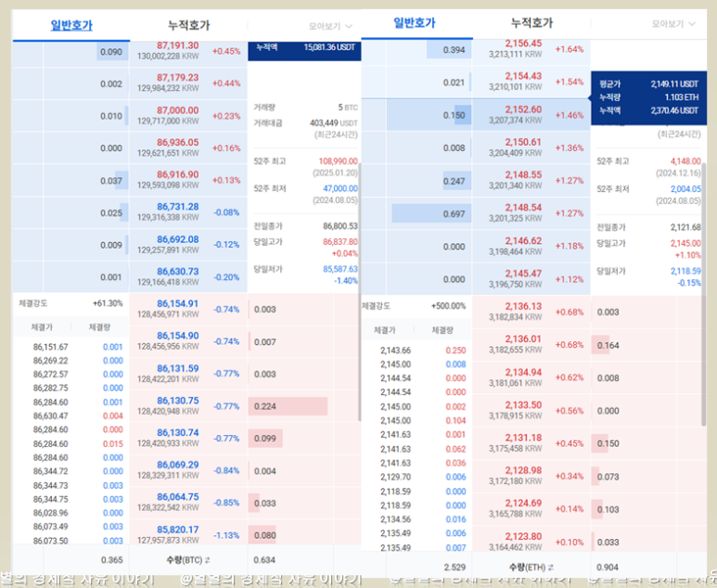Click ETH 체결강도 value +500.00%
The width and height of the screenshot is (717, 588).
pos(448,306)
